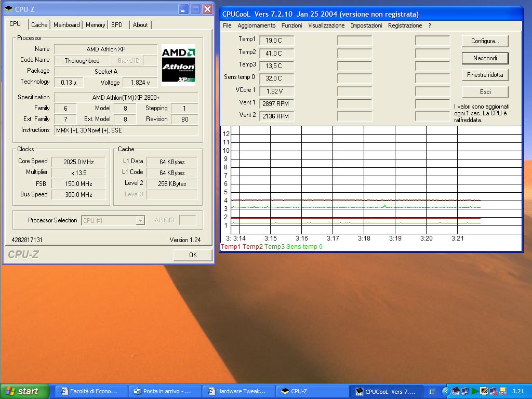This screenshot has height=399, width=532.
Task: Click the Instructions field MMX, 3DNow!, SSE
Action: (x=126, y=130)
